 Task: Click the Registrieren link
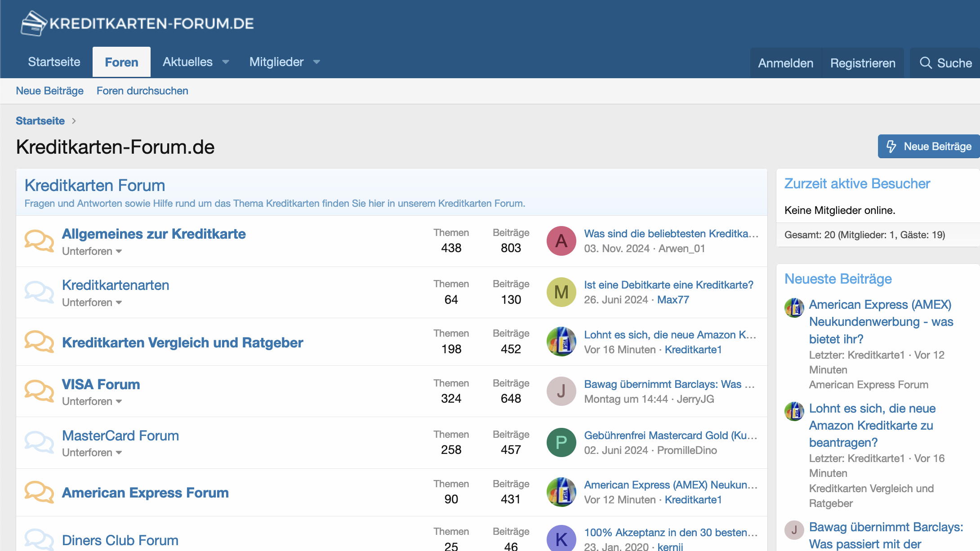coord(863,63)
